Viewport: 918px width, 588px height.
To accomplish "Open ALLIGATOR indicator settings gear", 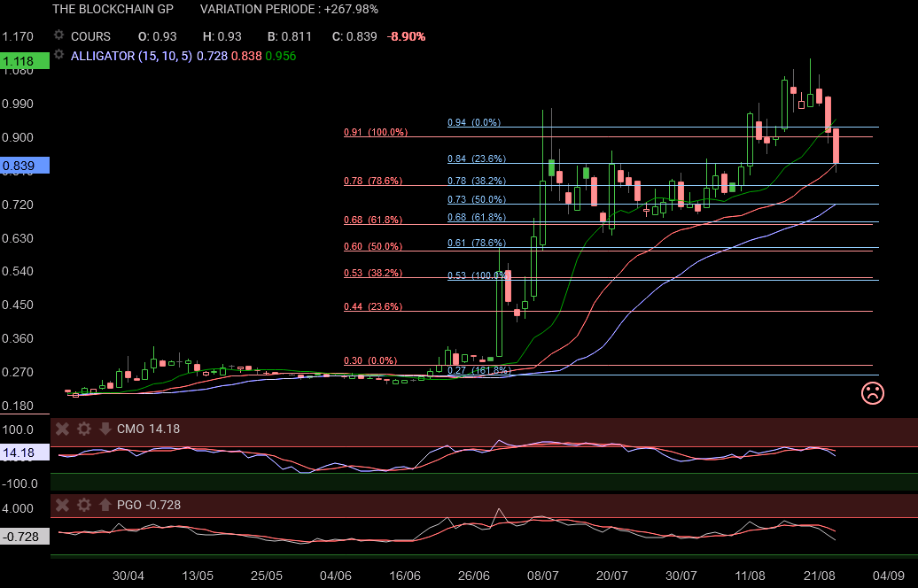I will (58, 54).
